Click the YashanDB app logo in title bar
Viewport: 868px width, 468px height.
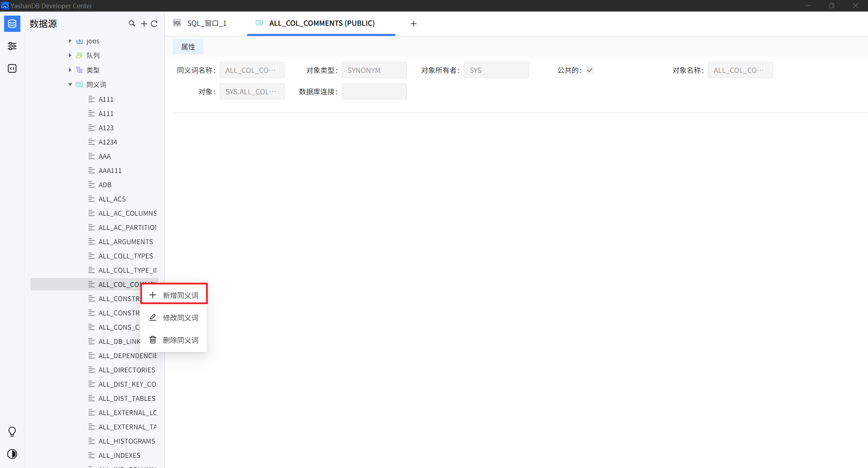click(5, 6)
